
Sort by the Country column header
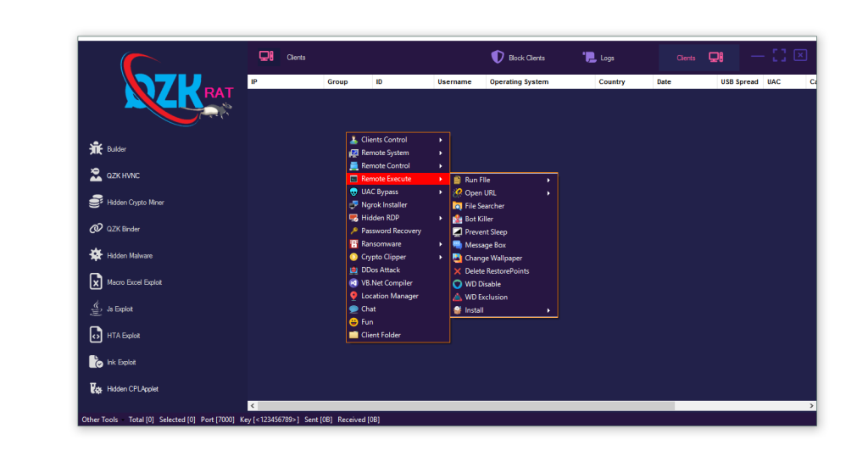click(624, 81)
